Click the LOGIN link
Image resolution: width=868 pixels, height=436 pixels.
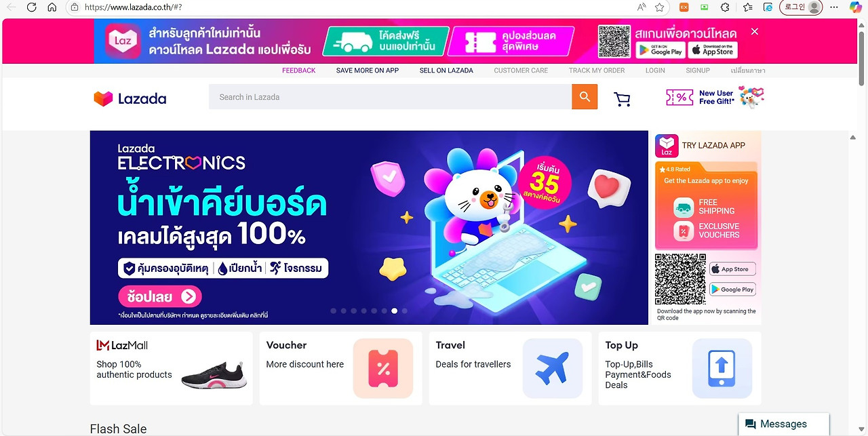tap(655, 71)
